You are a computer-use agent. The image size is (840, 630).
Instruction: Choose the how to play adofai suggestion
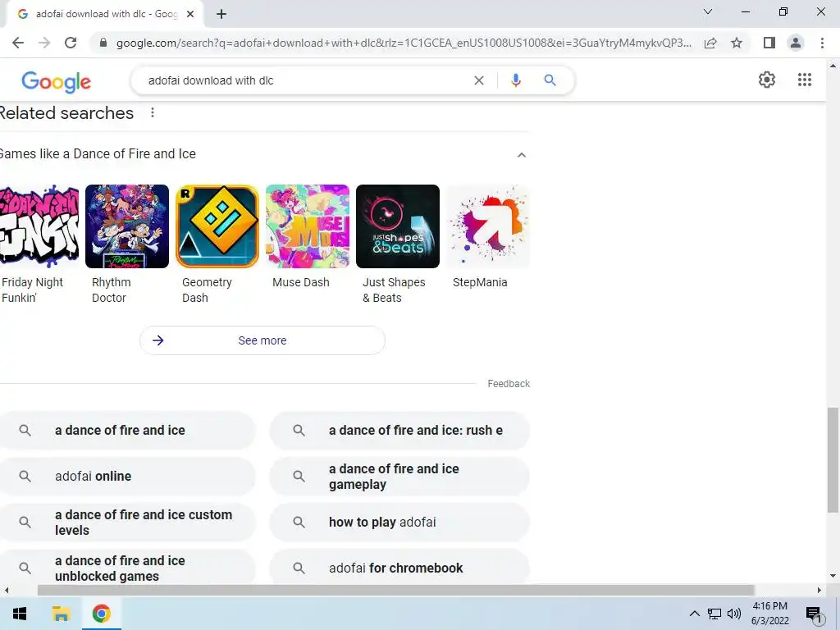(x=399, y=523)
